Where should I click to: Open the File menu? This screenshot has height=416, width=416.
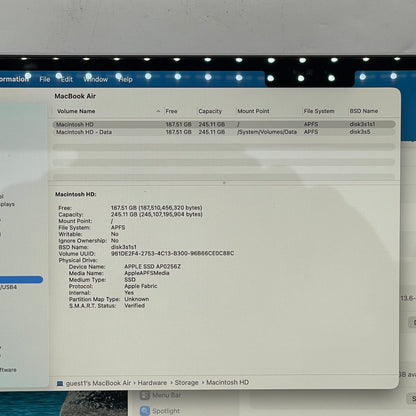45,79
